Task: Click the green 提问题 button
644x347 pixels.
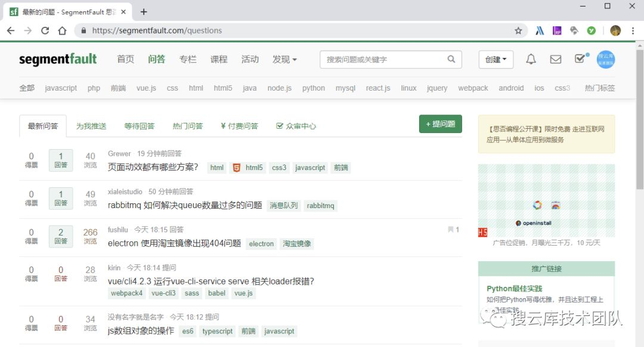Action: 440,123
